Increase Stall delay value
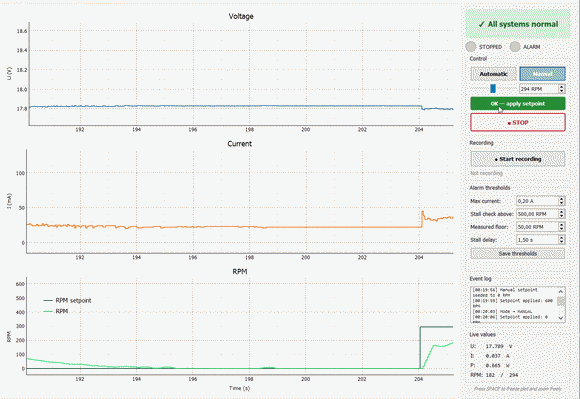Viewport: 580px width, 399px height. [562, 237]
